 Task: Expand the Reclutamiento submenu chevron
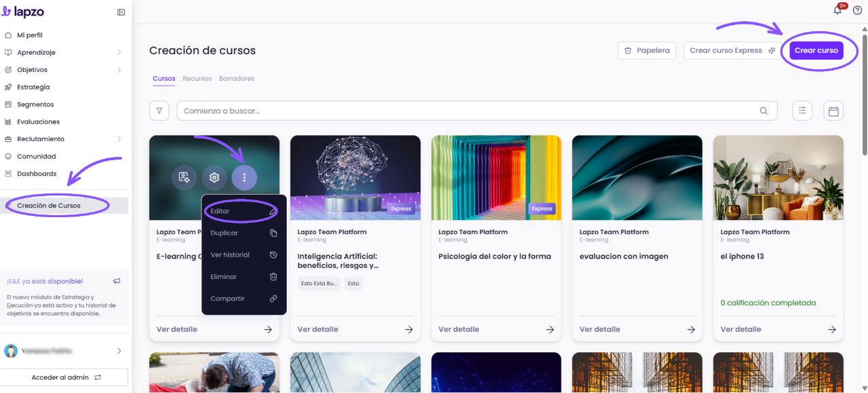pyautogui.click(x=119, y=139)
